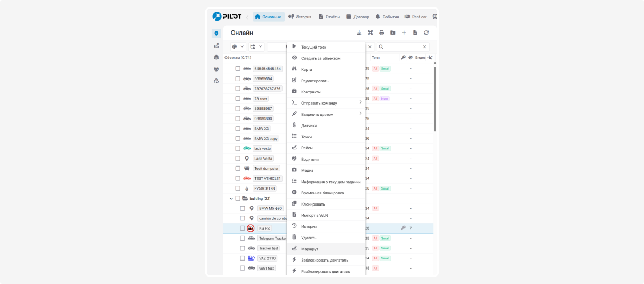Select Клонировать in the context menu
Viewport: 644px width, 284px height.
(313, 204)
